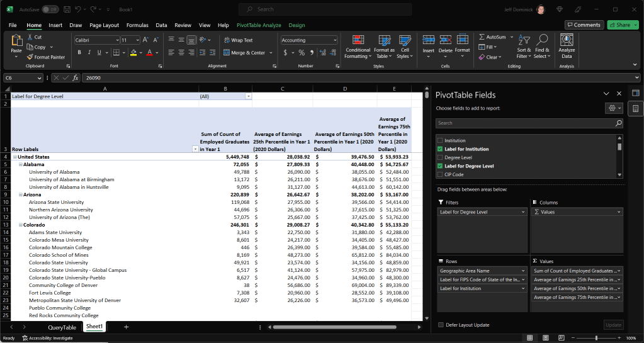Viewport: 644px width, 343px height.
Task: Click the Analyze Data icon
Action: [566, 40]
